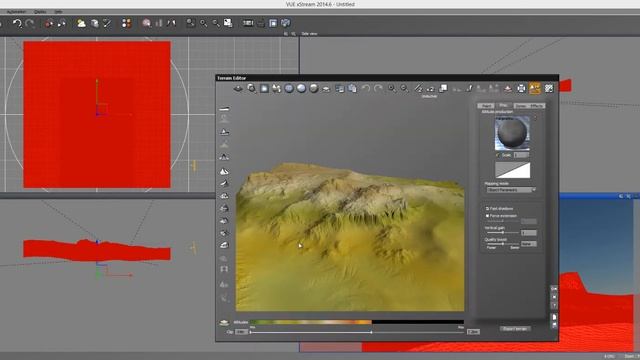Click the topmost flat line icon in terrain sidebar
Image resolution: width=640 pixels, height=360 pixels.
tap(224, 109)
